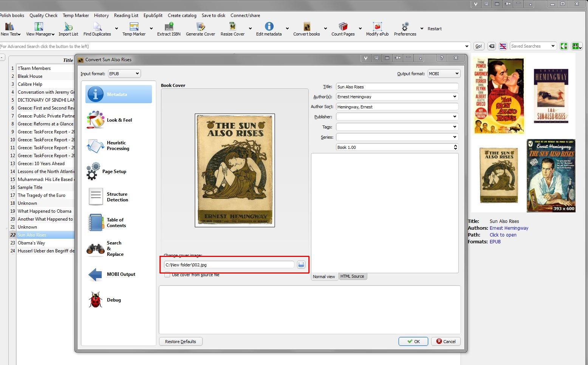Open the Connect/share menu
Screen dimensions: 588x365
pyautogui.click(x=245, y=15)
